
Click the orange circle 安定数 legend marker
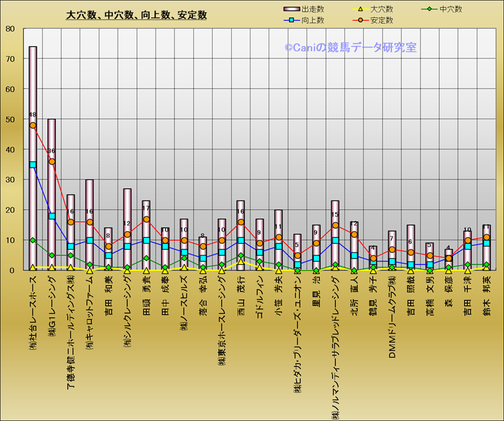(x=360, y=21)
